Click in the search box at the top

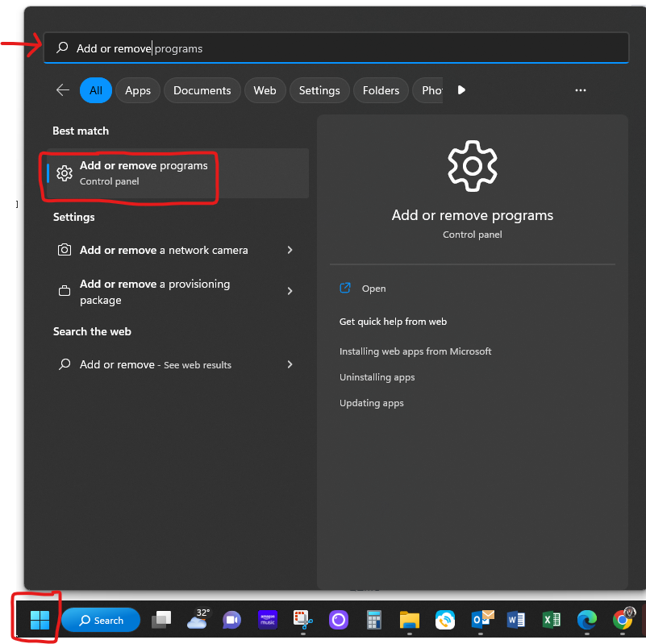(x=339, y=48)
